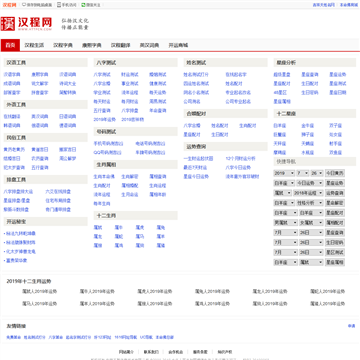
Task: Open the 属龙 zodiac link
Action: (98, 237)
